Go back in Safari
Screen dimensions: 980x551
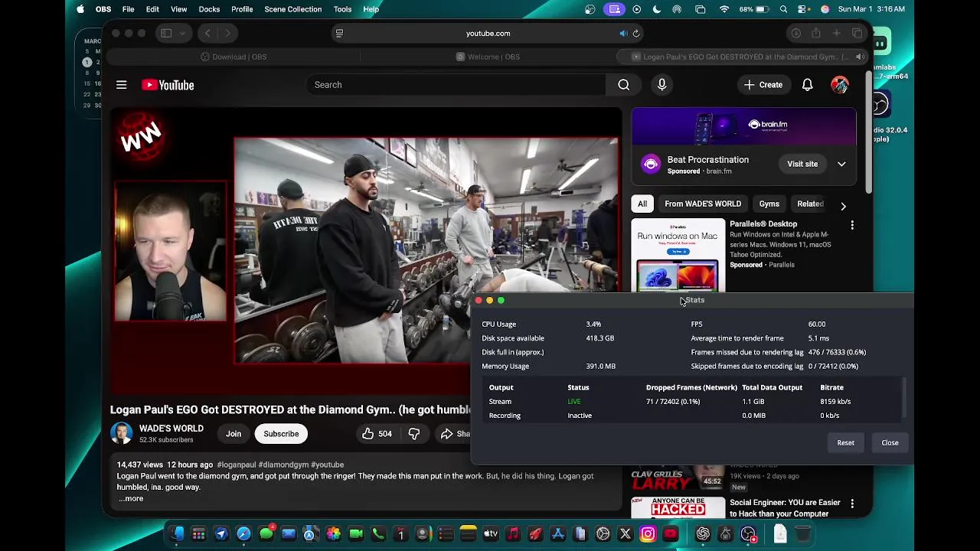click(207, 34)
